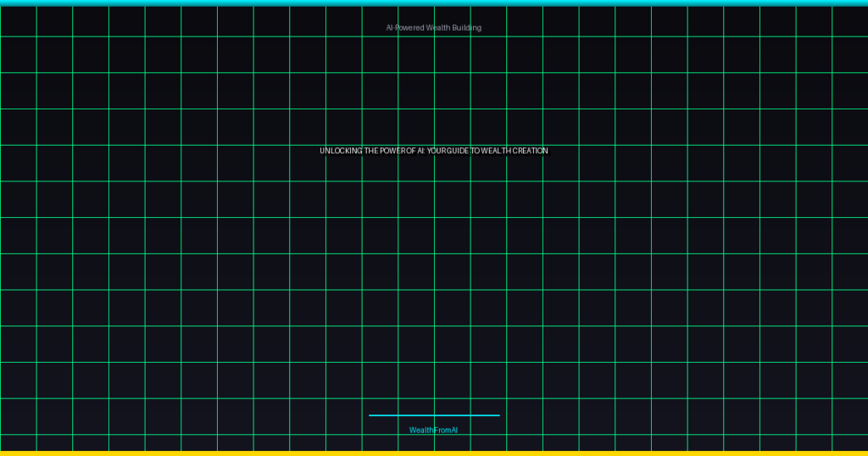The image size is (868, 456).
Task: Open the WealthFromAI brand link
Action: coord(433,431)
